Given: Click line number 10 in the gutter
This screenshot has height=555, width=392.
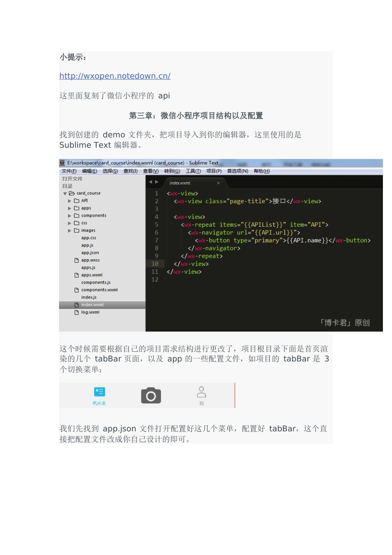Looking at the screenshot, I should point(155,264).
